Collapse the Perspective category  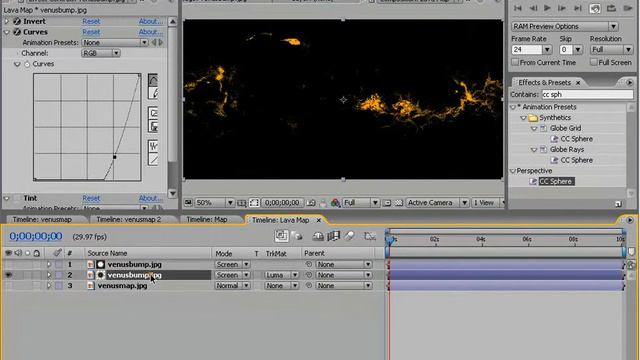[x=513, y=171]
